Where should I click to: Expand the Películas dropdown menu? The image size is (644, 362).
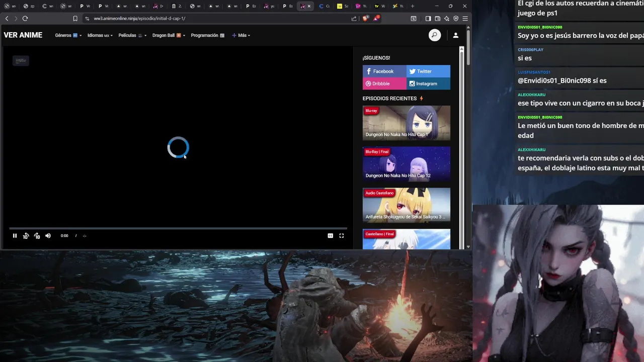[x=133, y=35]
